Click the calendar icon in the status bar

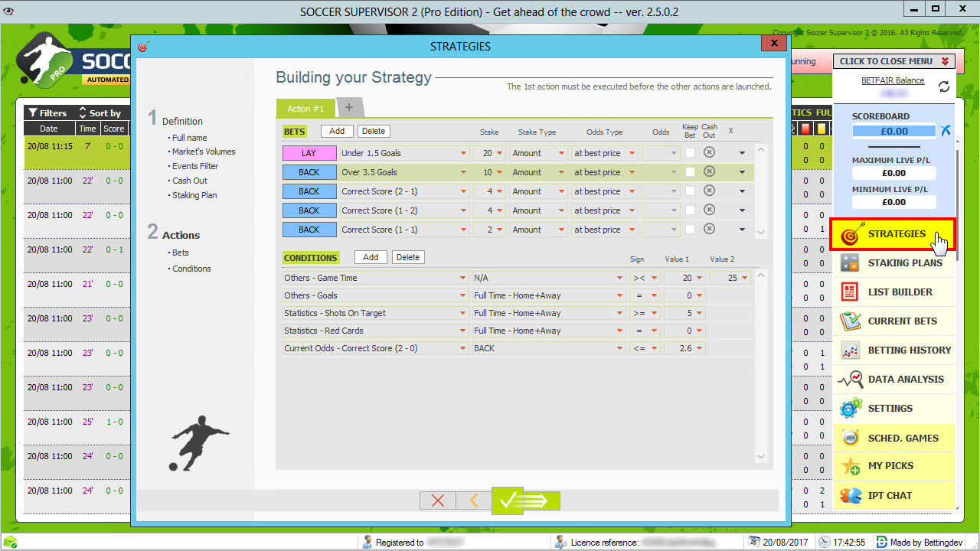point(754,542)
